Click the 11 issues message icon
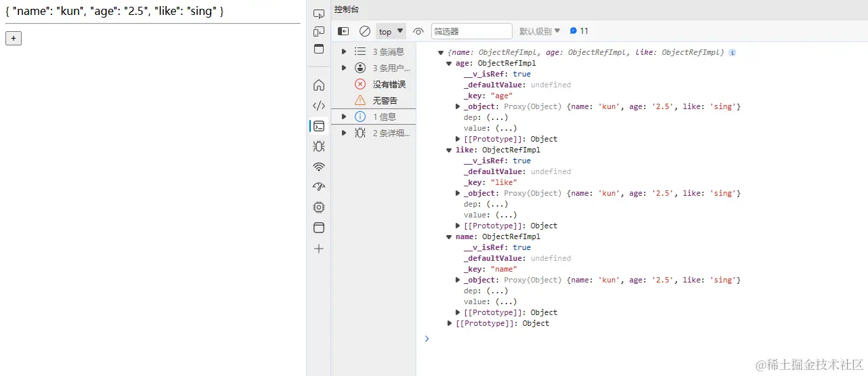868x376 pixels. click(579, 31)
